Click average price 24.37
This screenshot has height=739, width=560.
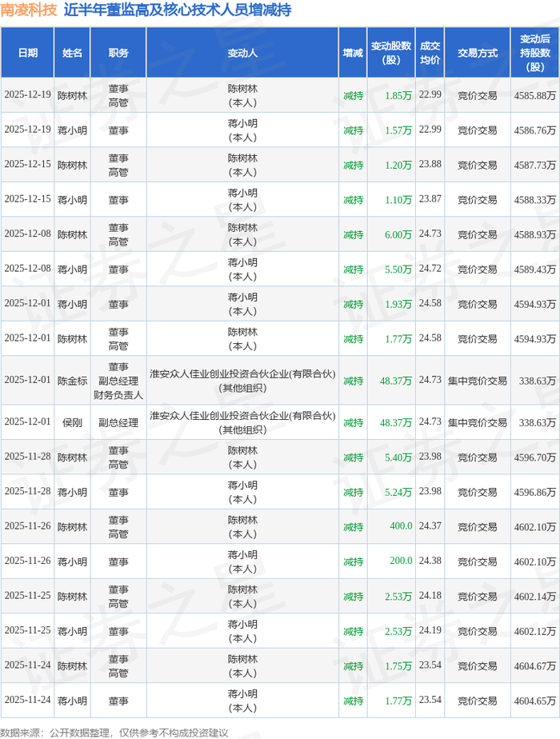click(x=430, y=525)
